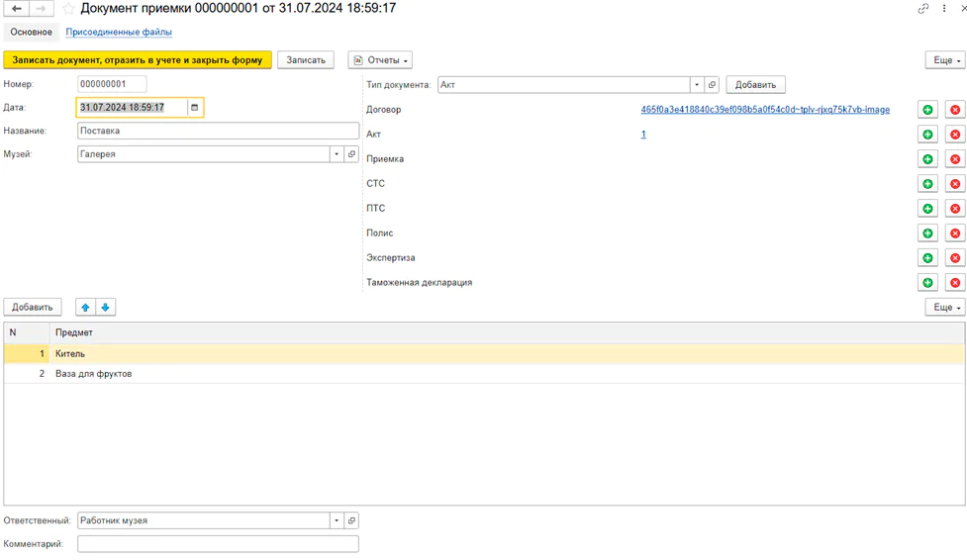
Task: Open Музей item form via open icon
Action: pyautogui.click(x=351, y=154)
